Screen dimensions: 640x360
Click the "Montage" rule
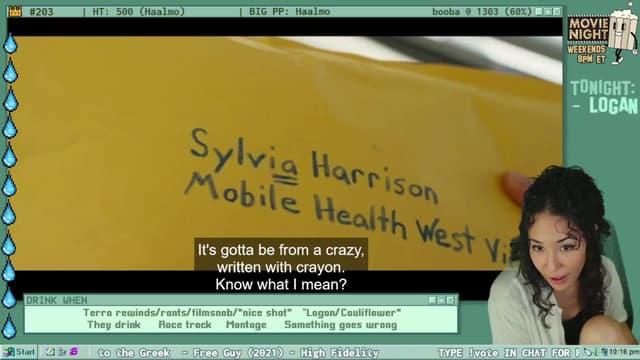click(246, 325)
